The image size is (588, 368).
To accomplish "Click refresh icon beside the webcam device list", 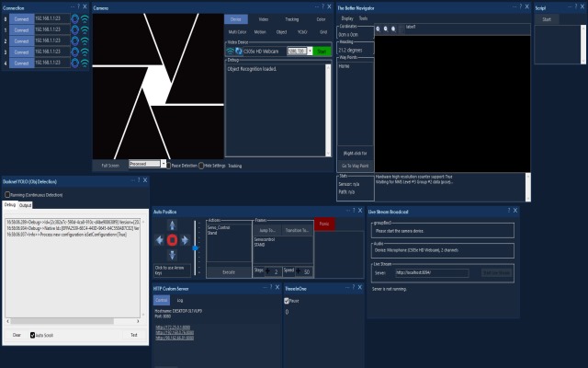I will (239, 52).
